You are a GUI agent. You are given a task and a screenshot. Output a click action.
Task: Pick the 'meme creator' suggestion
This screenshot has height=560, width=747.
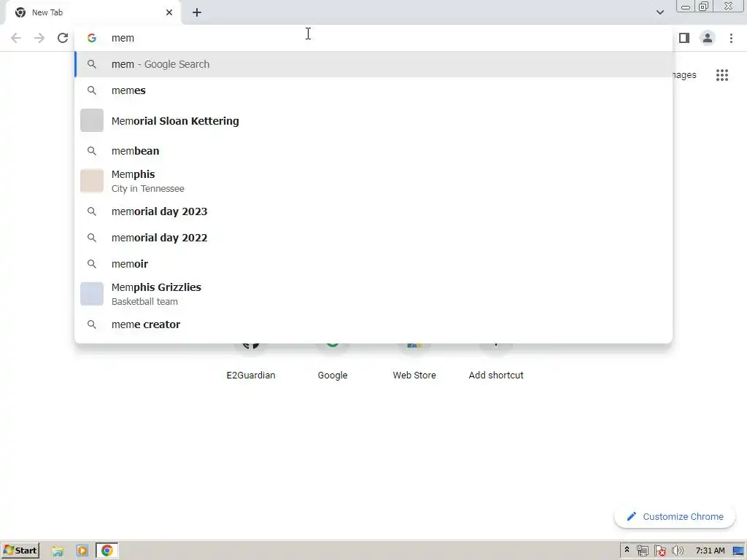(373, 324)
